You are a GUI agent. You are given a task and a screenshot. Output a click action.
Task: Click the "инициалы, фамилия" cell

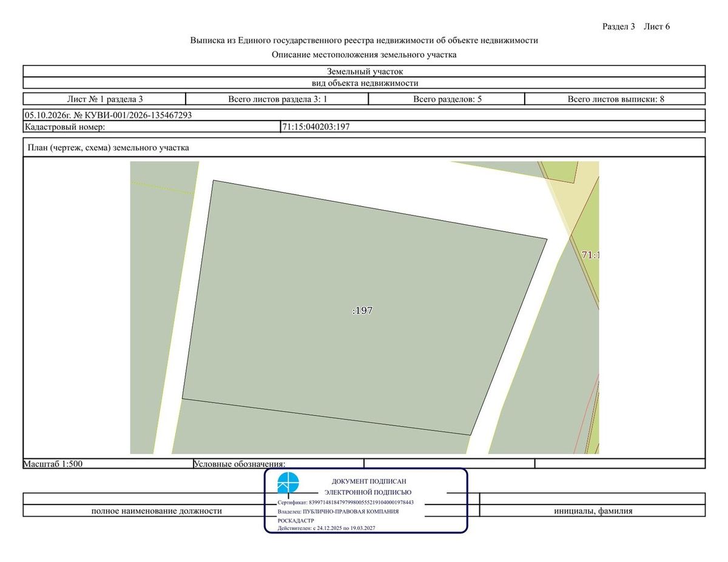593,511
